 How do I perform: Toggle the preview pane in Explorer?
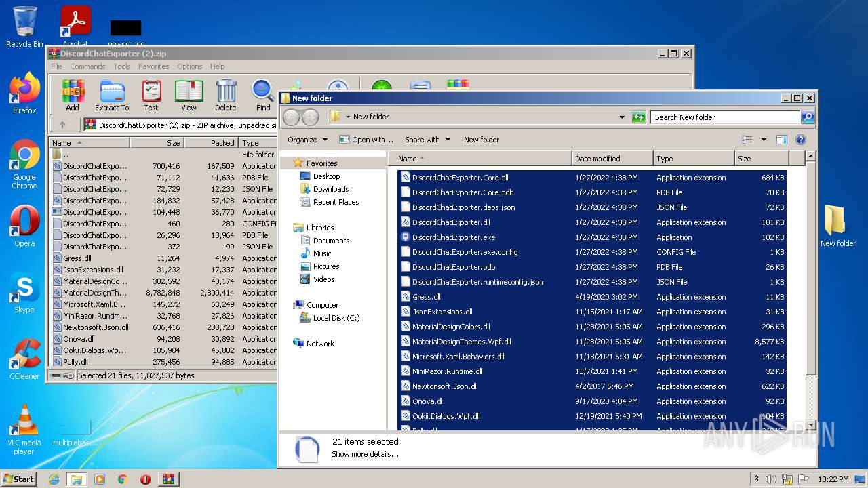click(781, 140)
